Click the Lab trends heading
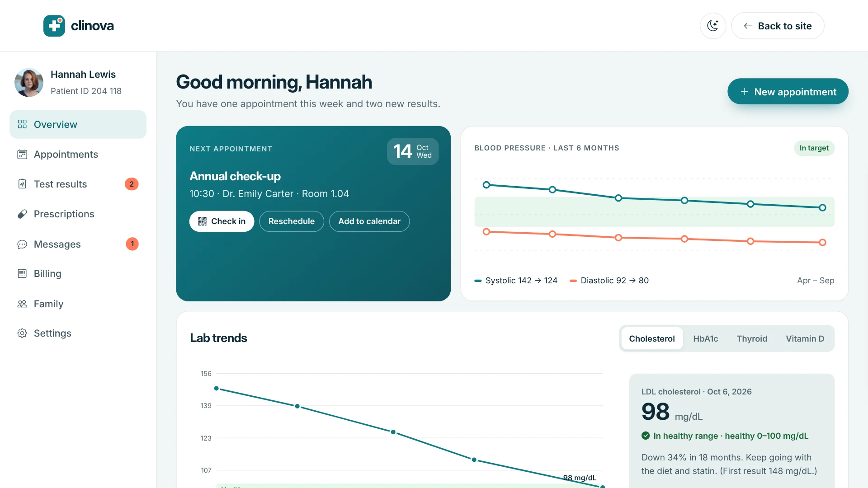The image size is (868, 488). [x=218, y=338]
